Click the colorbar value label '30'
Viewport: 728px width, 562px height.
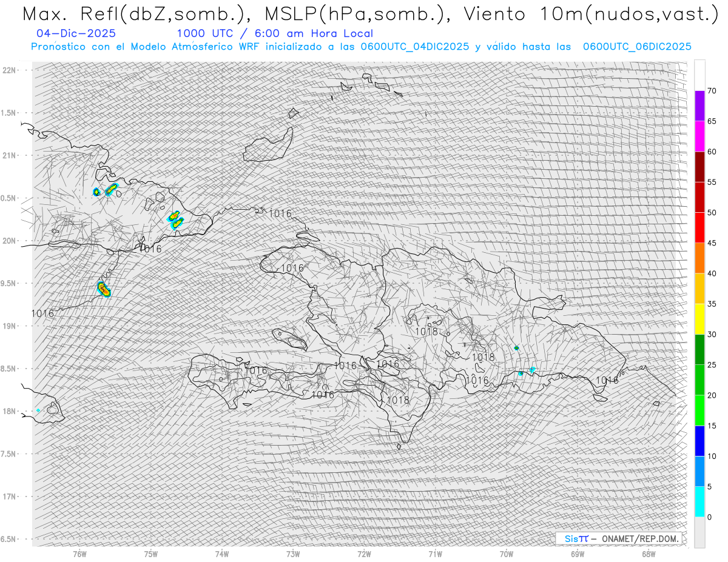712,335
